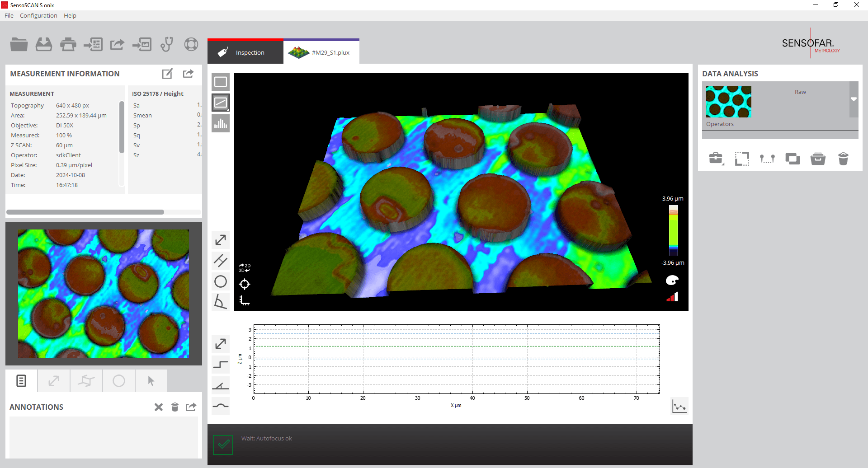The image size is (868, 468).
Task: Select the histogram view mode
Action: click(221, 123)
